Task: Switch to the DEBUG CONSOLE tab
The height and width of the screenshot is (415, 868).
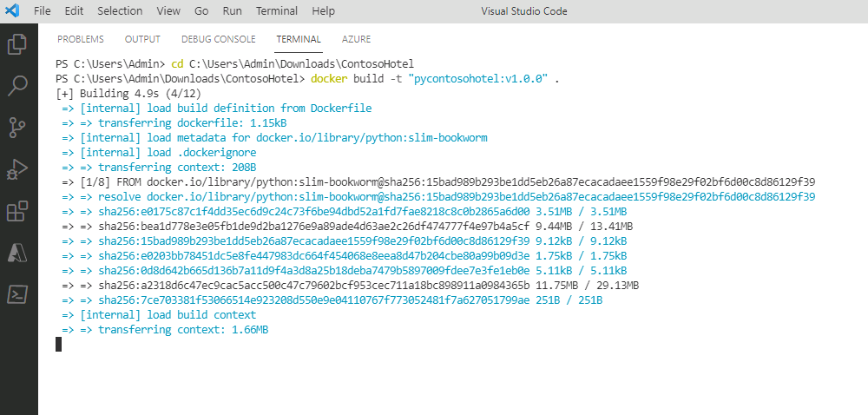Action: coord(219,39)
